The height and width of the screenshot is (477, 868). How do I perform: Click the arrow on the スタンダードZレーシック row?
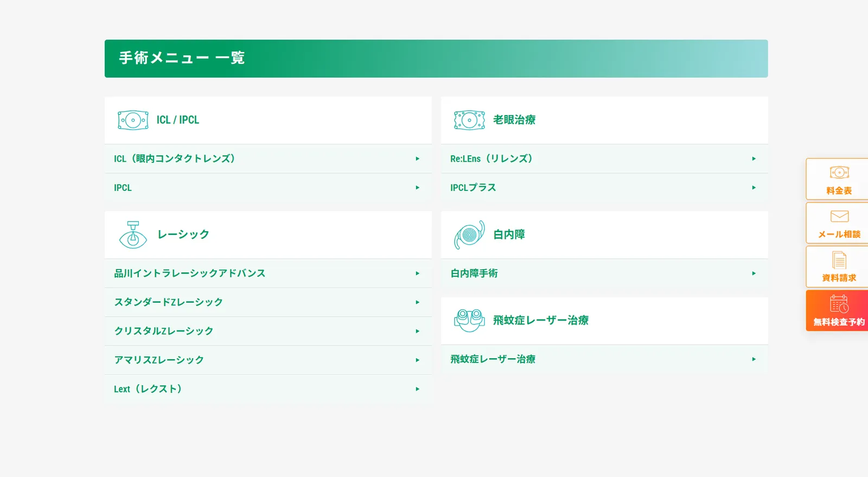(x=418, y=302)
